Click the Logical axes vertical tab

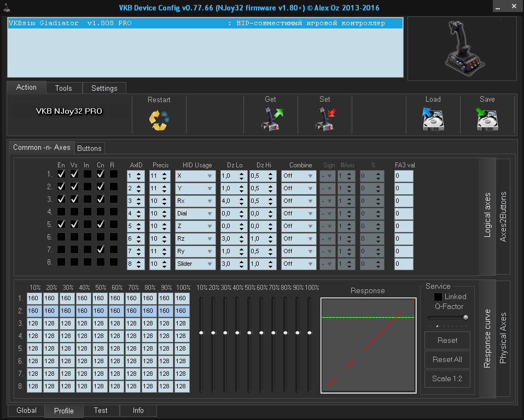point(487,215)
